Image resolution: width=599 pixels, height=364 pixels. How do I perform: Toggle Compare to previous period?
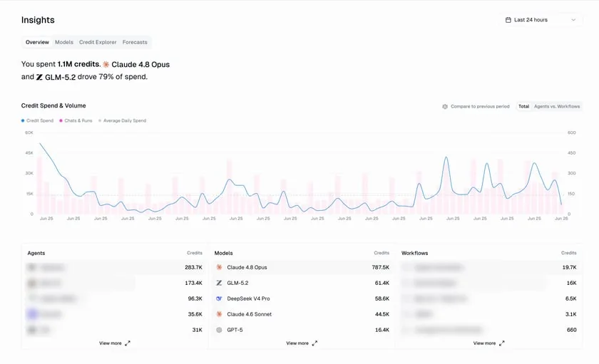(x=476, y=106)
